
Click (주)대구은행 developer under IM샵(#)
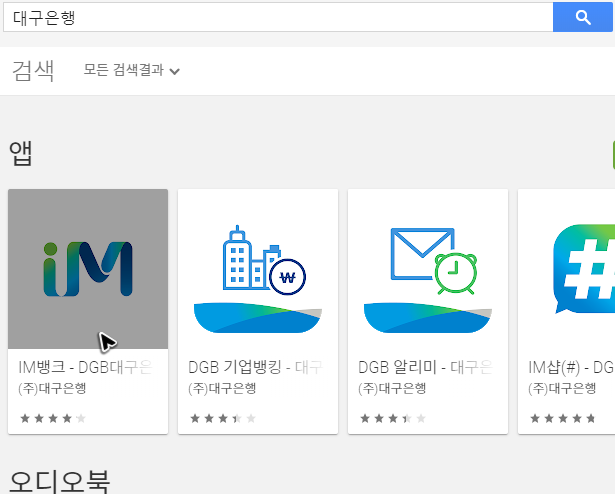(x=562, y=388)
